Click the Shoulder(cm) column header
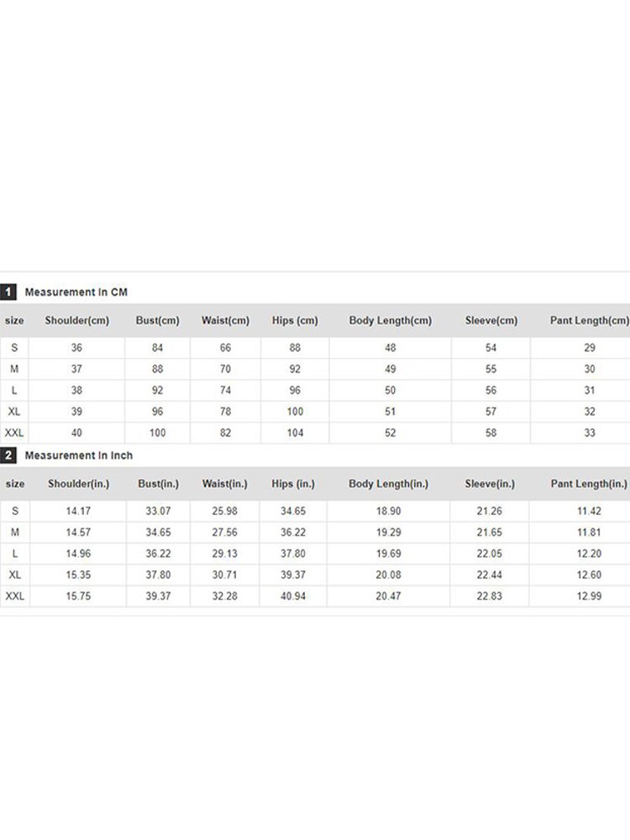Viewport: 630px width, 840px height. coord(77,321)
